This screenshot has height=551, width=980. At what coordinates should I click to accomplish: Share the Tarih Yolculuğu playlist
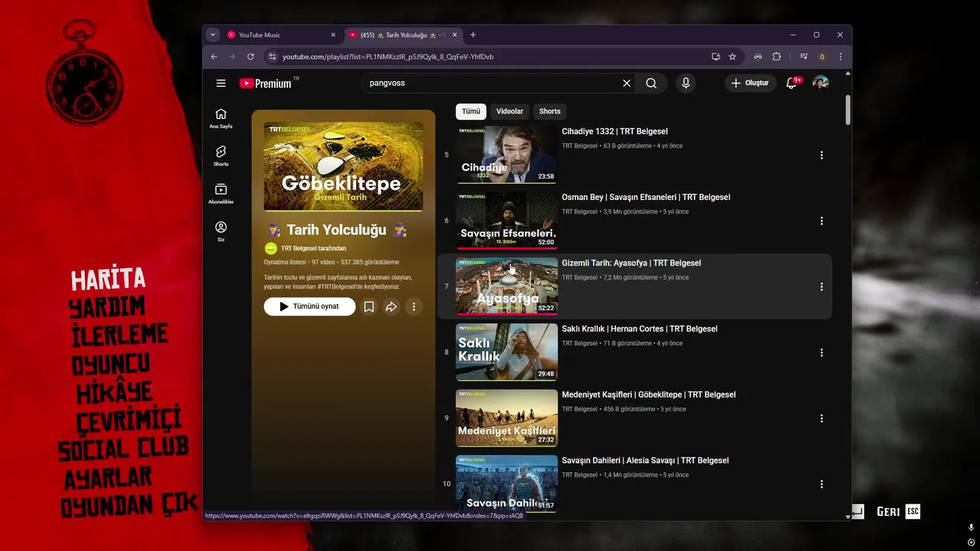pyautogui.click(x=391, y=307)
